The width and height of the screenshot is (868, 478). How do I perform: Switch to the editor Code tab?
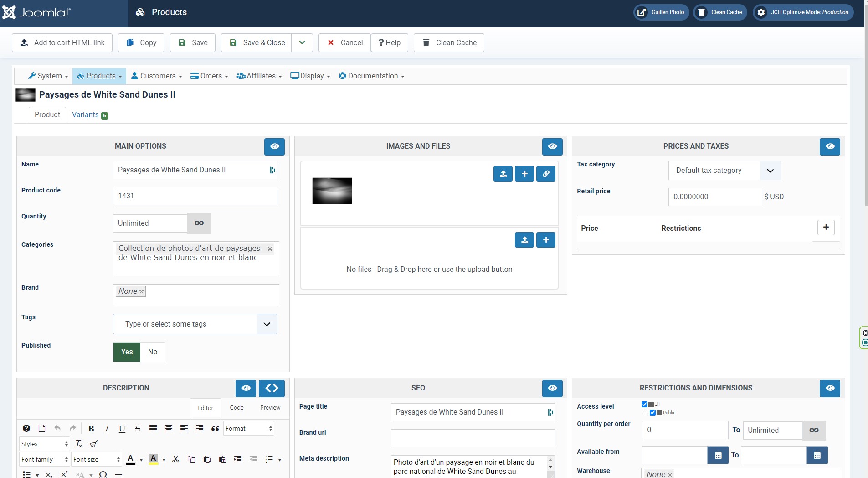pos(236,408)
